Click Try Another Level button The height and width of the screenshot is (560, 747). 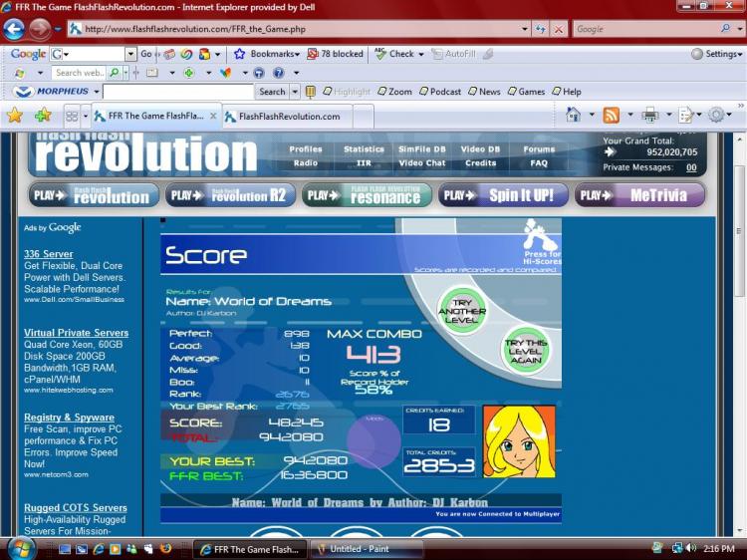coord(461,311)
